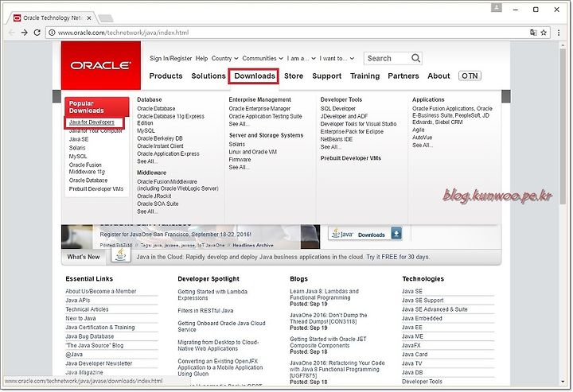Select Java for Developers link

click(92, 122)
